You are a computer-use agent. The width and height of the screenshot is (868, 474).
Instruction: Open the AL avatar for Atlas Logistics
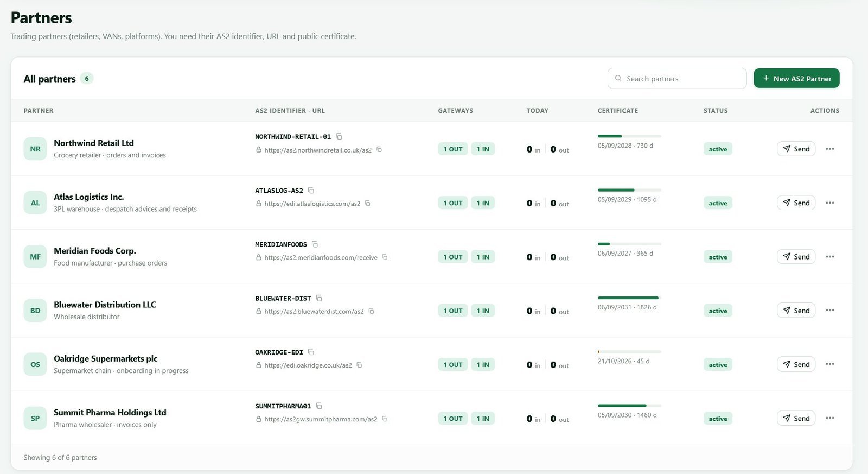point(35,203)
